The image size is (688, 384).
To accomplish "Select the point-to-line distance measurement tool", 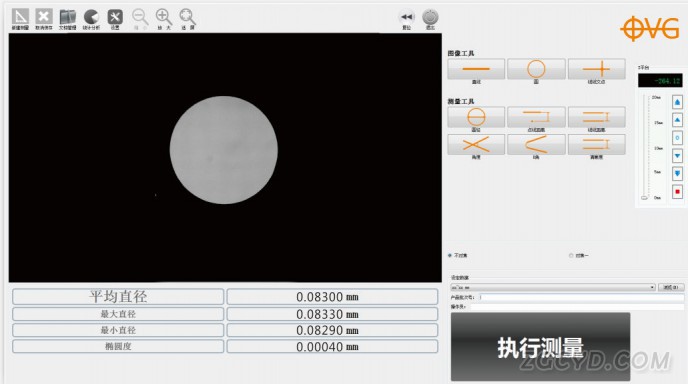I will pos(536,117).
